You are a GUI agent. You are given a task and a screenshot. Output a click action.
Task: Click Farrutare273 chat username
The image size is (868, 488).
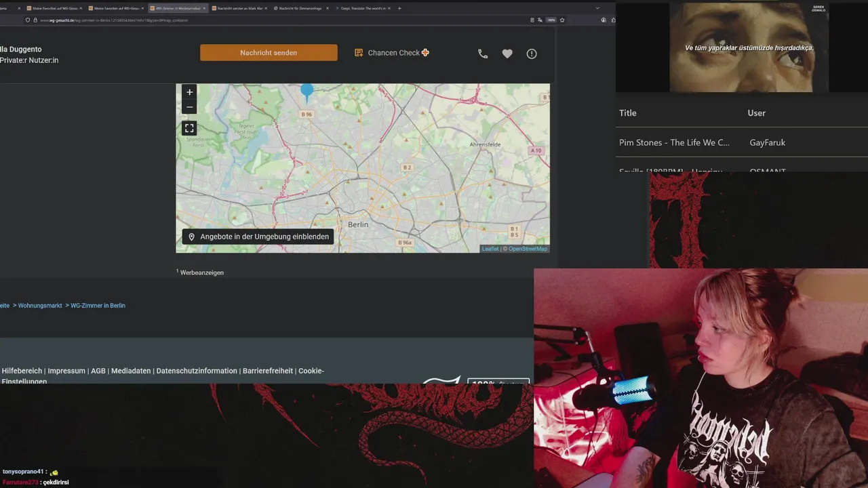point(20,483)
